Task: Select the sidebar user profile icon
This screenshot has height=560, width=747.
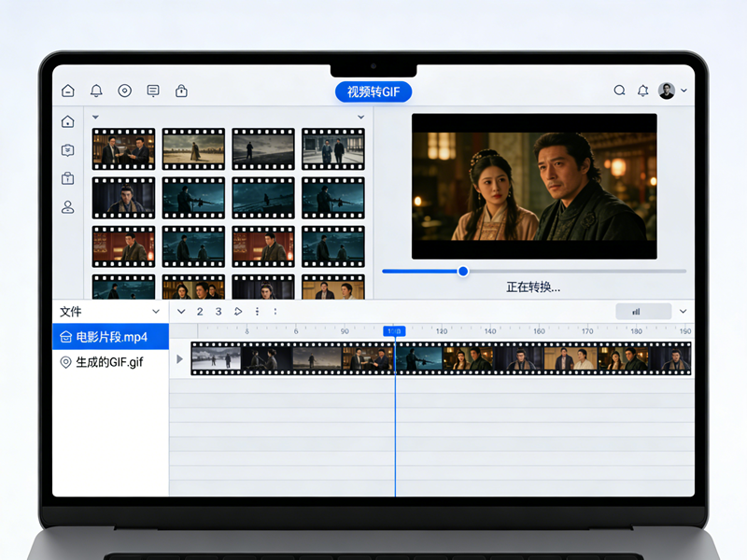Action: point(67,207)
